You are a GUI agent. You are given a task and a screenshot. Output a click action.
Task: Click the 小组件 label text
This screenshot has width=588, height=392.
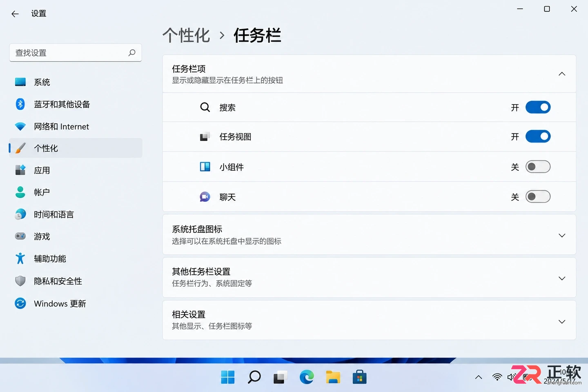232,167
